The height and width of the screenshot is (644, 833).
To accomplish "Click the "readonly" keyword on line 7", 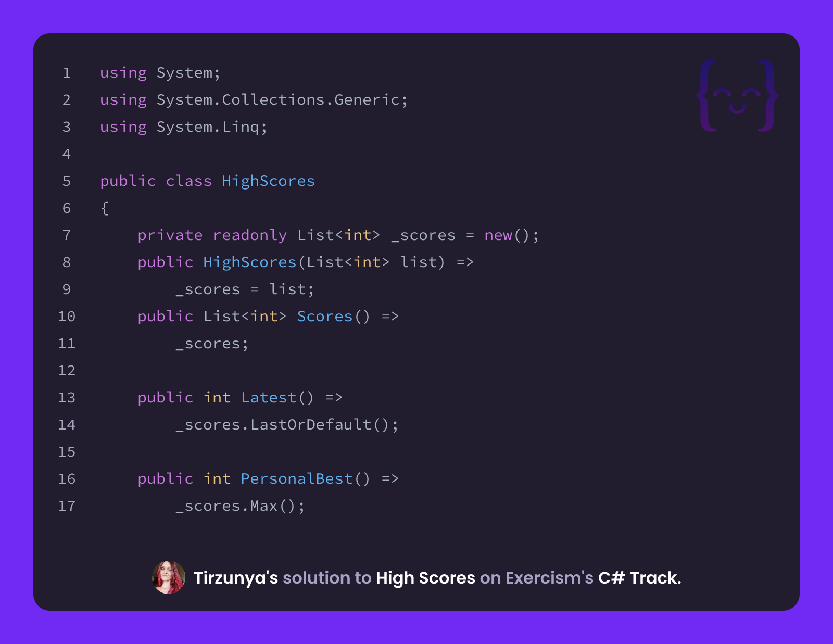I will (250, 235).
